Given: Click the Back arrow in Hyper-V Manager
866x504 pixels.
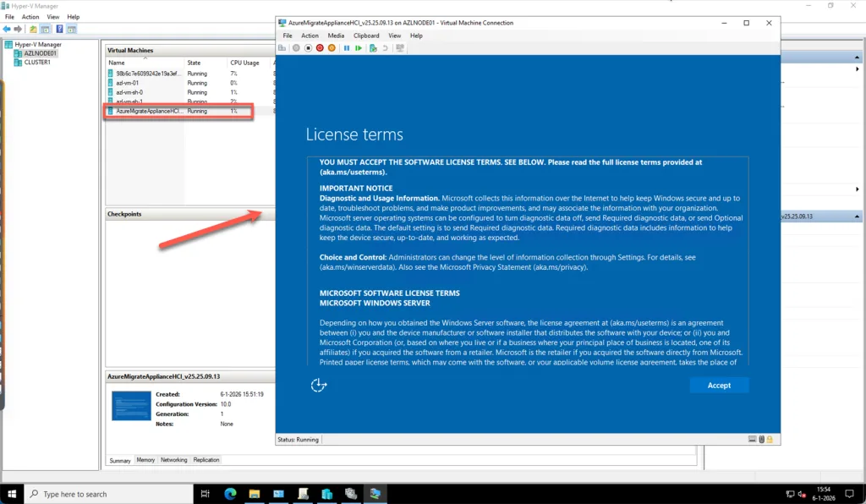Looking at the screenshot, I should click(x=7, y=29).
